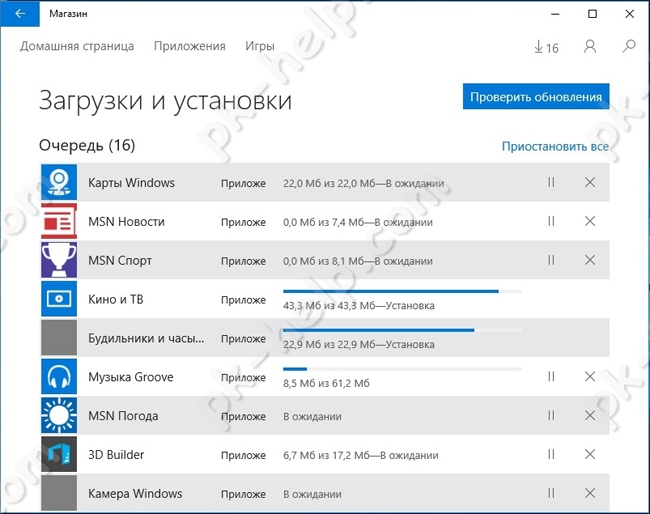This screenshot has width=650, height=514.
Task: Open the user account icon
Action: click(590, 46)
